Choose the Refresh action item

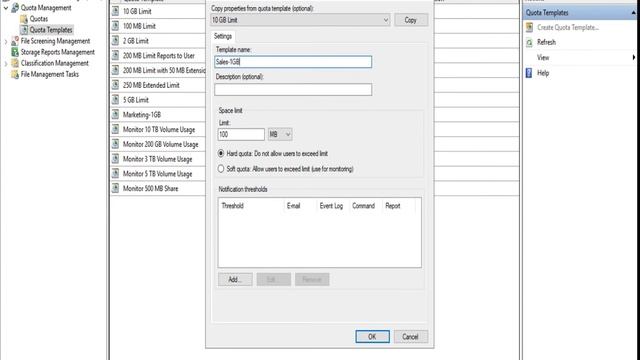546,42
